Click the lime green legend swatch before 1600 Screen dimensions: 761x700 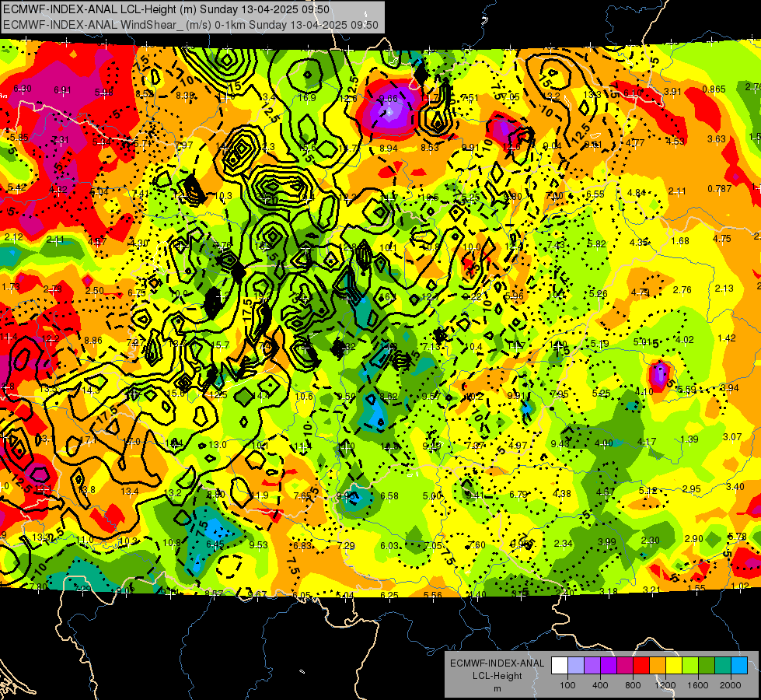[x=690, y=666]
